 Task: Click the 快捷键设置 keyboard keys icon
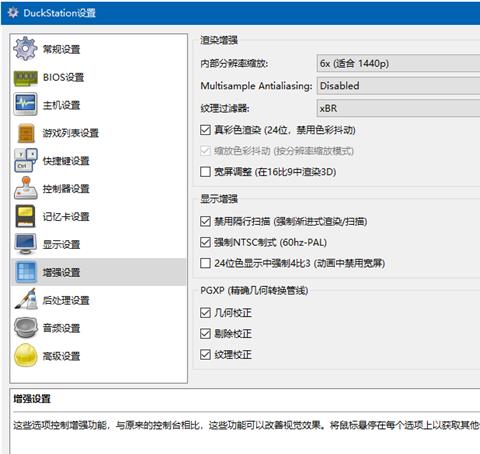25,160
